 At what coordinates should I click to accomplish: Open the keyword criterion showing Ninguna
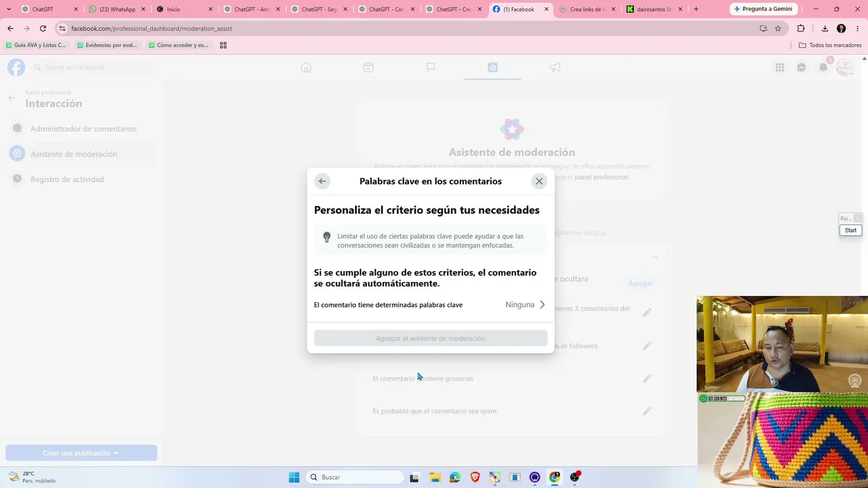(x=430, y=305)
